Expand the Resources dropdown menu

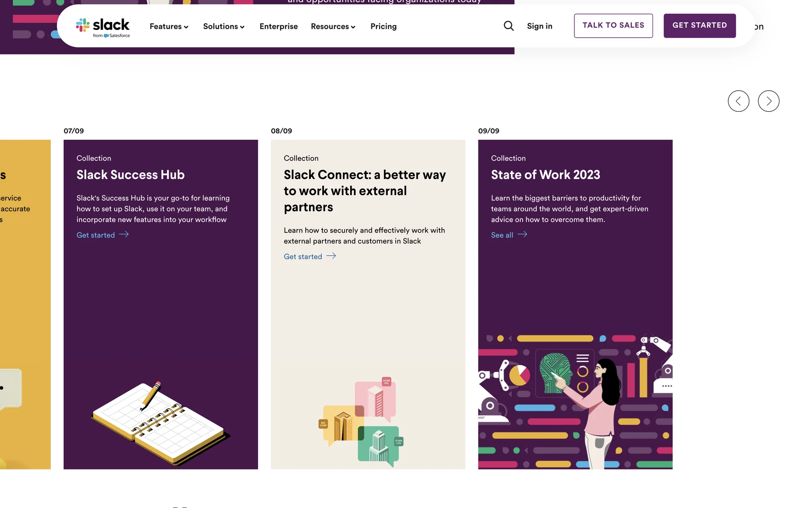point(333,27)
